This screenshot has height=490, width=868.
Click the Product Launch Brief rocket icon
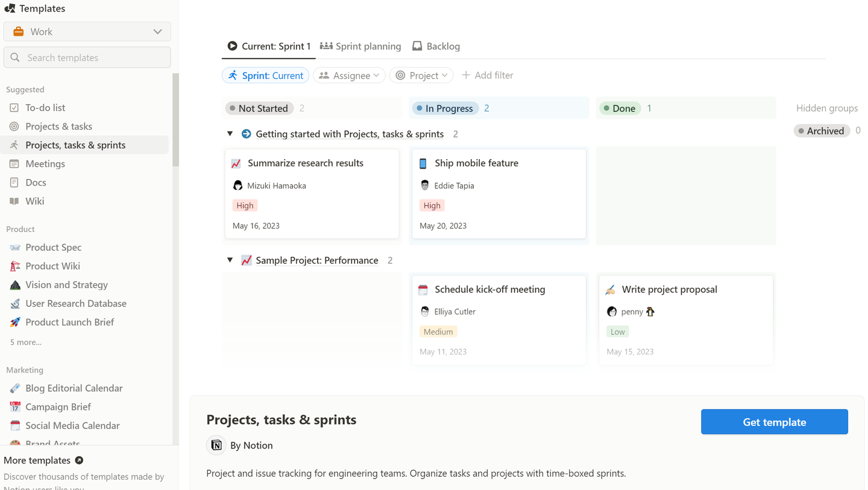click(x=15, y=322)
